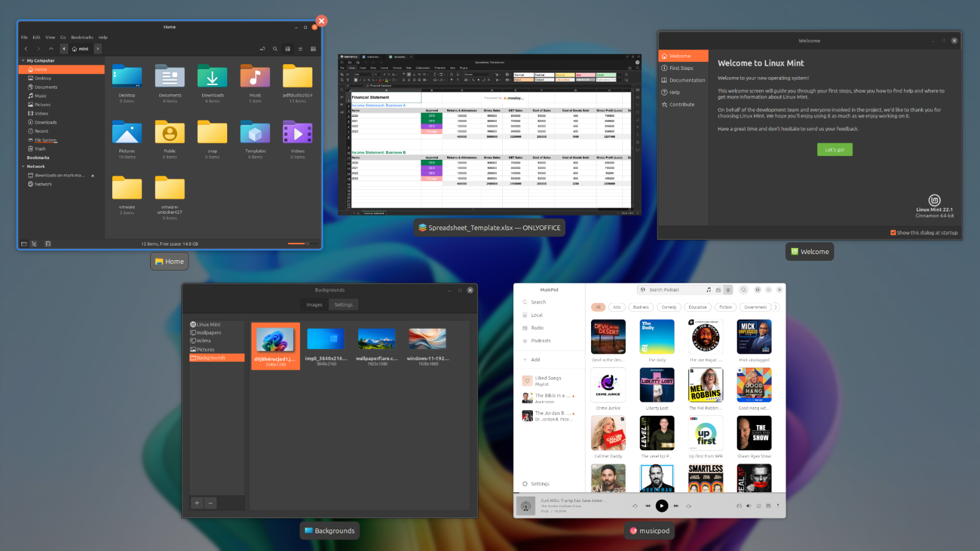Skip to next track in MusicPod
Screen dimensions: 980x551
[676, 506]
